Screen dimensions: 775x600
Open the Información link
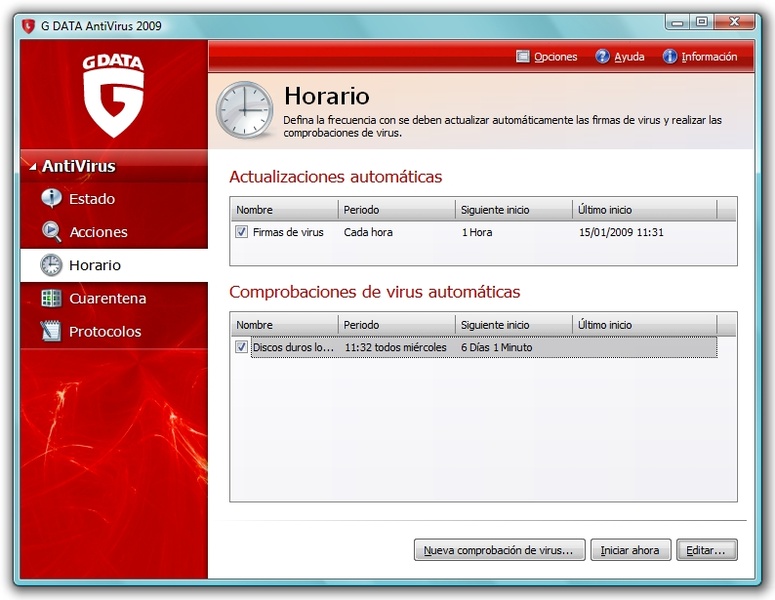[x=709, y=57]
